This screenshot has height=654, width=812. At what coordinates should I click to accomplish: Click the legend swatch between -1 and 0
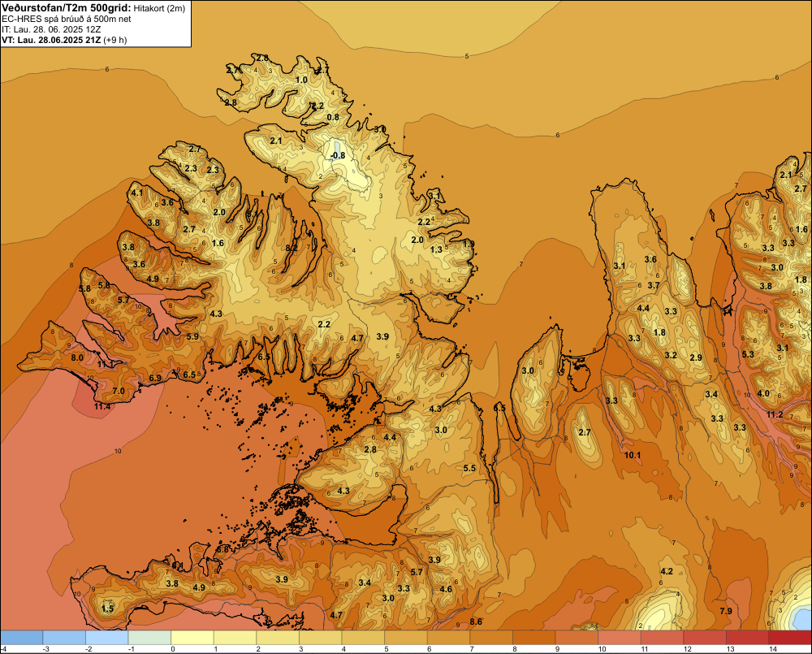pyautogui.click(x=149, y=638)
